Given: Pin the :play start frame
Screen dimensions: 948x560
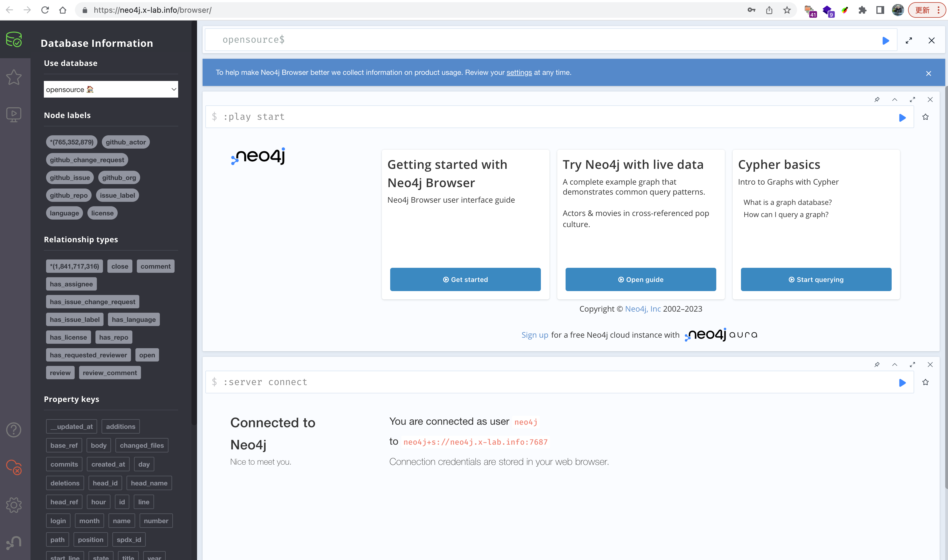Looking at the screenshot, I should (877, 100).
